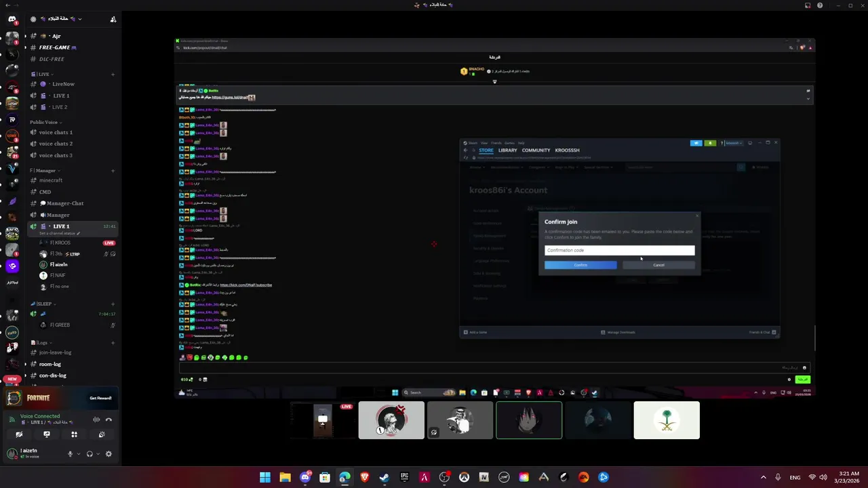This screenshot has width=868, height=488.
Task: Add channel to Manager category plus icon
Action: pos(113,171)
